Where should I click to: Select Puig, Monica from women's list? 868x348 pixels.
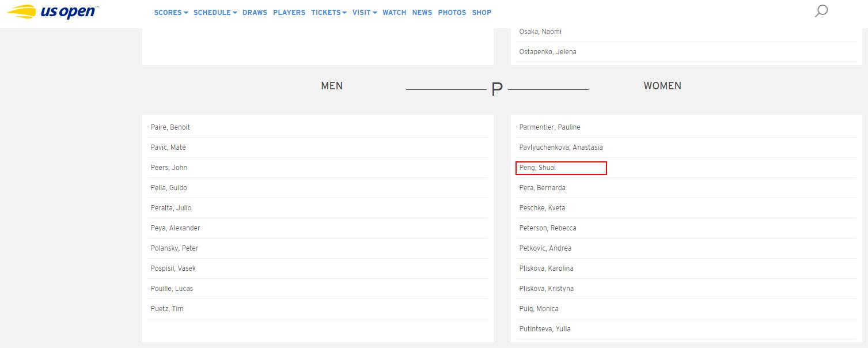pyautogui.click(x=539, y=309)
